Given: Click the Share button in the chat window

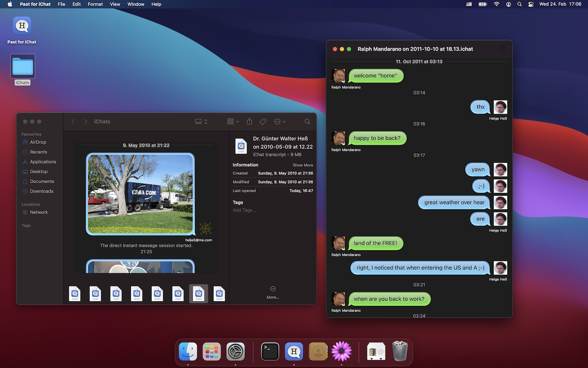Looking at the screenshot, I should pos(502,49).
